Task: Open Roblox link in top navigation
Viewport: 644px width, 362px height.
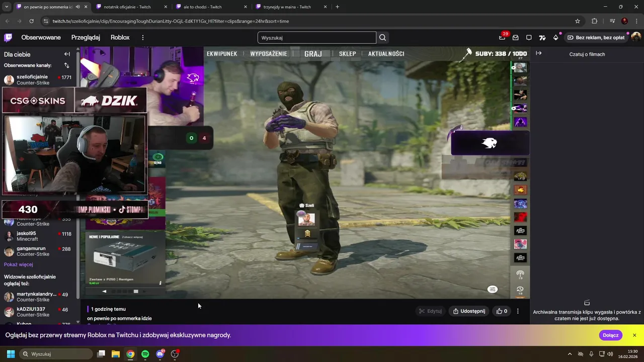Action: click(120, 38)
